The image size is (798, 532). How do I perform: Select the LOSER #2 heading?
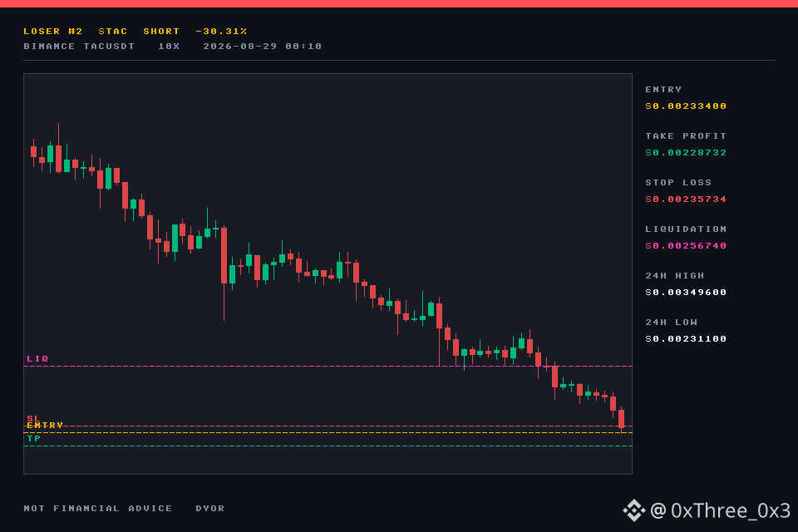(53, 32)
